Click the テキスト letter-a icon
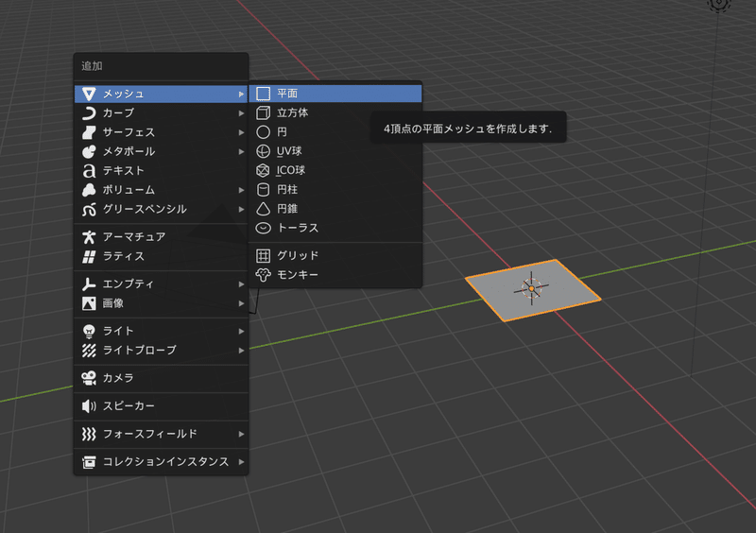Image resolution: width=756 pixels, height=533 pixels. tap(89, 171)
